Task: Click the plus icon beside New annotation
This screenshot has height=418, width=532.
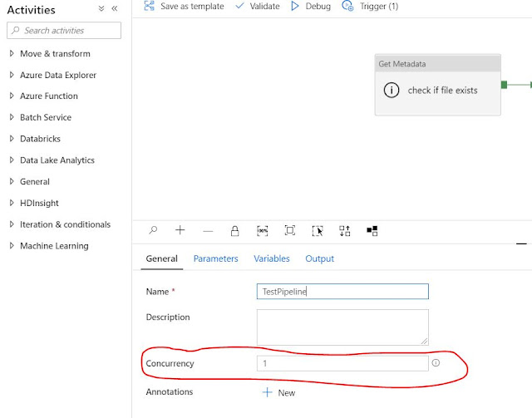Action: pyautogui.click(x=268, y=392)
